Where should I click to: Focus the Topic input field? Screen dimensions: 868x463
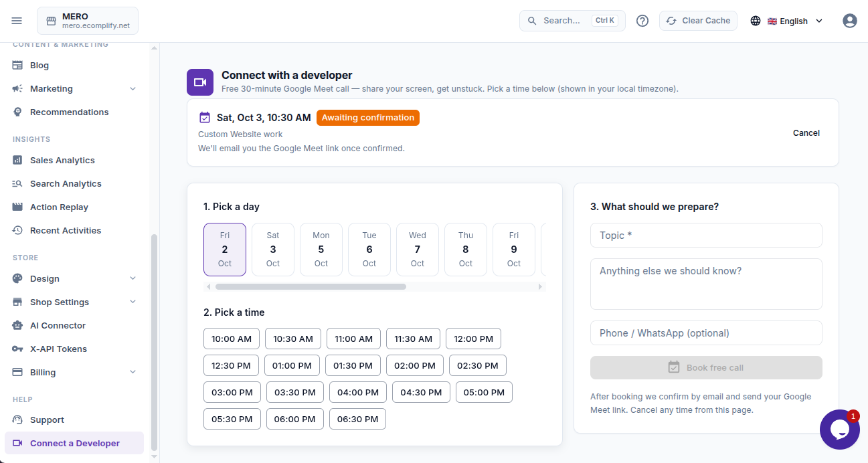point(706,236)
